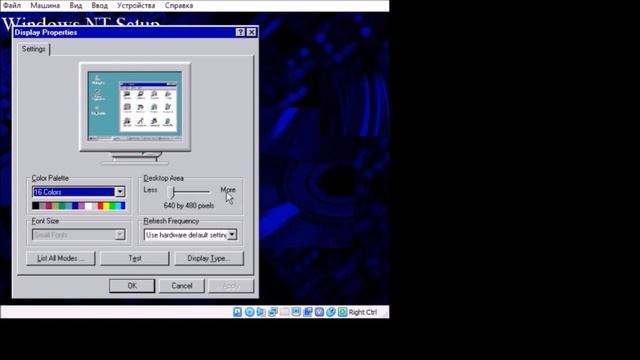Image resolution: width=640 pixels, height=360 pixels.
Task: Click the disabled Font Size dropdown arrow
Action: click(x=120, y=235)
